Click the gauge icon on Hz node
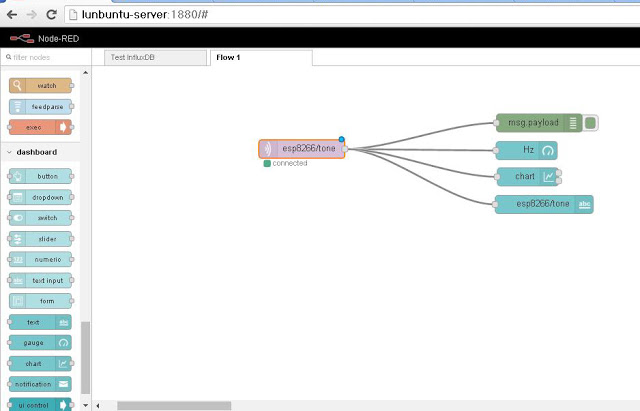The height and width of the screenshot is (411, 640). click(547, 151)
